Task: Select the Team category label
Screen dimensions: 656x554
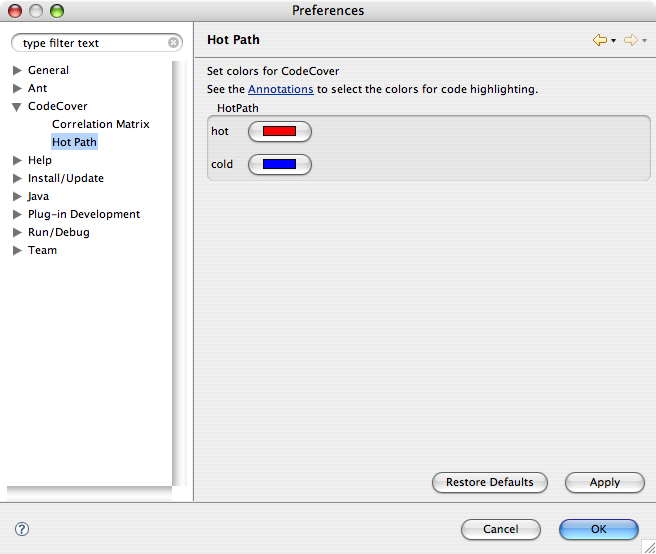Action: tap(42, 250)
